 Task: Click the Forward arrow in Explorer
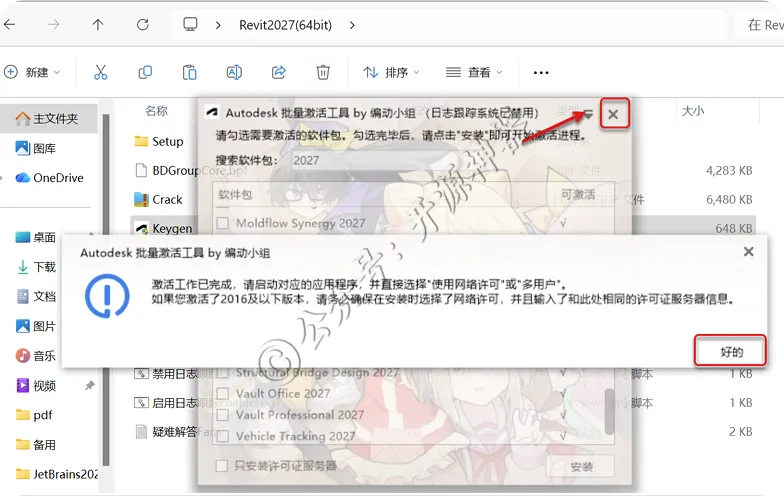pos(54,24)
